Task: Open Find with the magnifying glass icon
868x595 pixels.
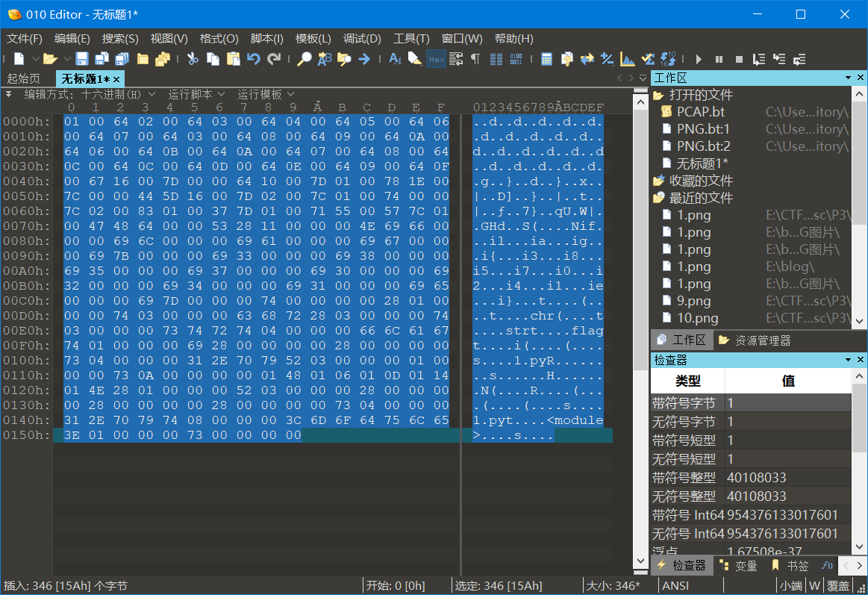Action: [x=304, y=59]
